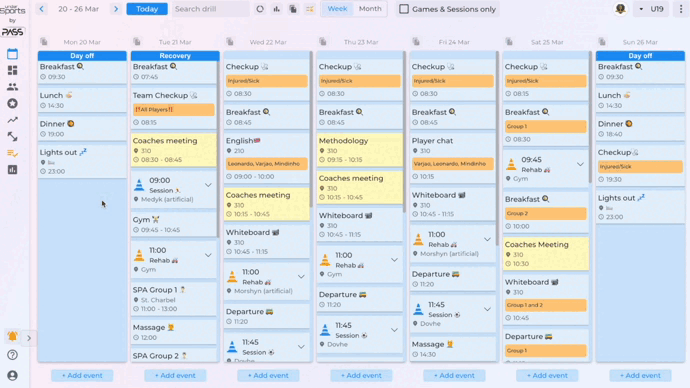The image size is (690, 388).
Task: Open the dashboard grid icon in sidebar
Action: click(x=12, y=70)
